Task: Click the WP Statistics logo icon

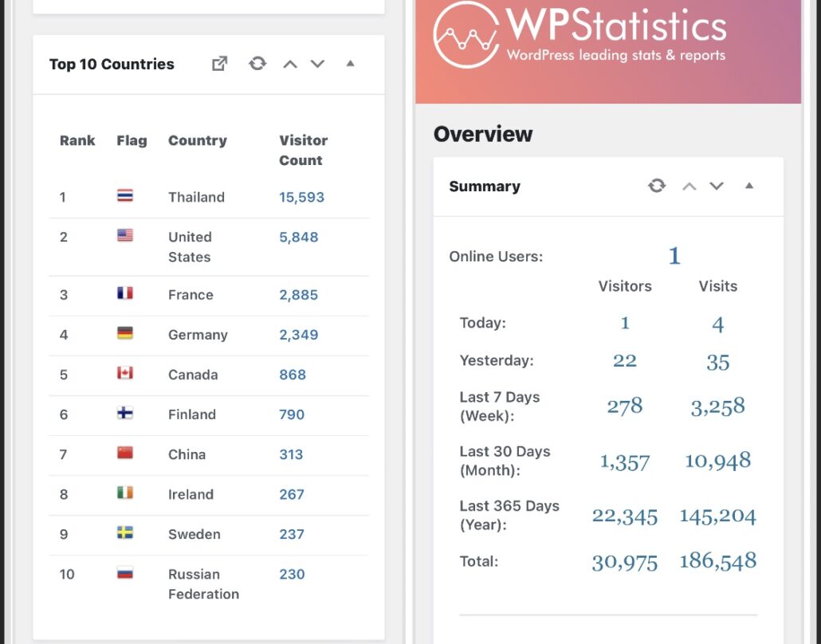Action: (x=466, y=34)
